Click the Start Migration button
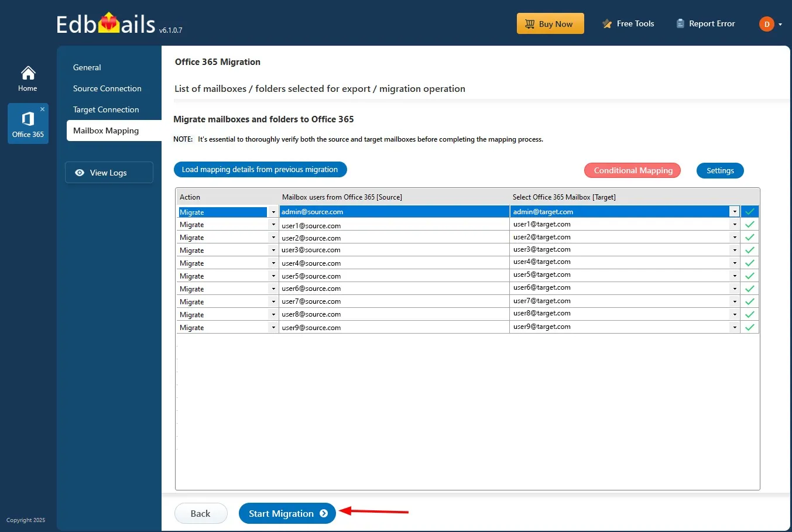This screenshot has height=532, width=792. pos(287,513)
